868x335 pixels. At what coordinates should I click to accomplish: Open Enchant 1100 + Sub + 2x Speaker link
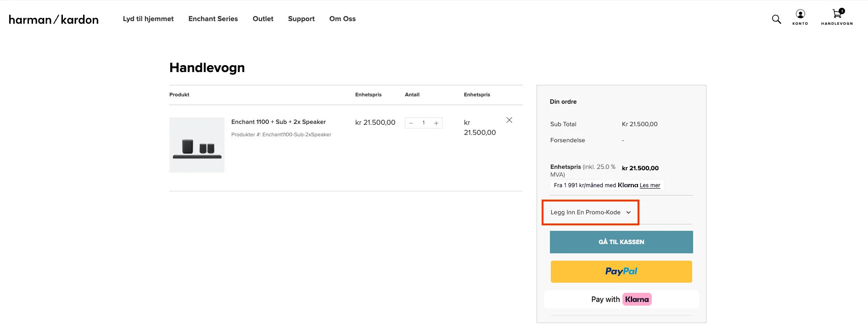pos(279,122)
